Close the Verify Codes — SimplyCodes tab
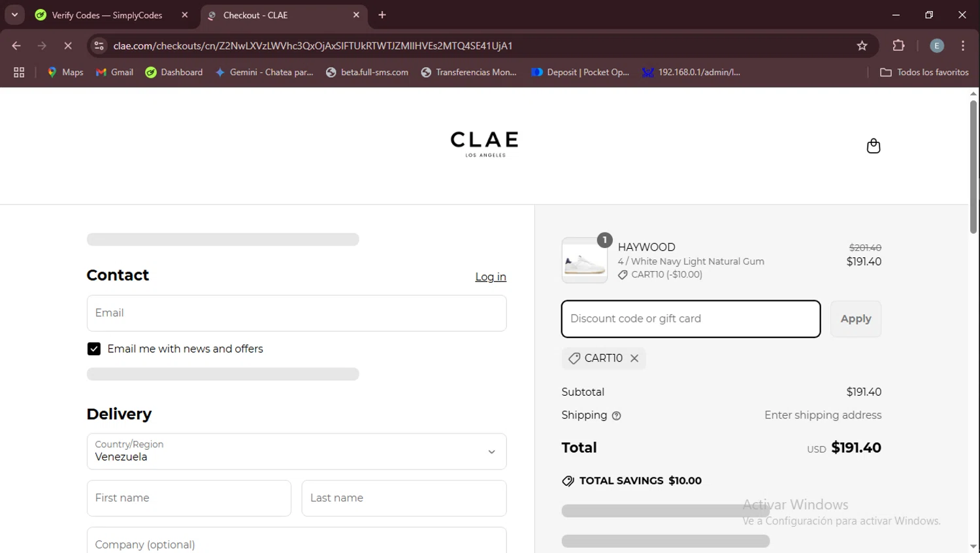Viewport: 980px width, 553px height. click(x=185, y=15)
